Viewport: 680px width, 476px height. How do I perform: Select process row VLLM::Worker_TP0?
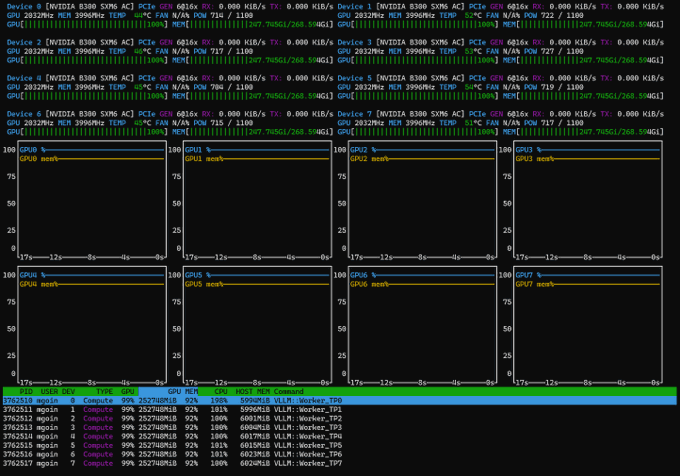(340, 401)
